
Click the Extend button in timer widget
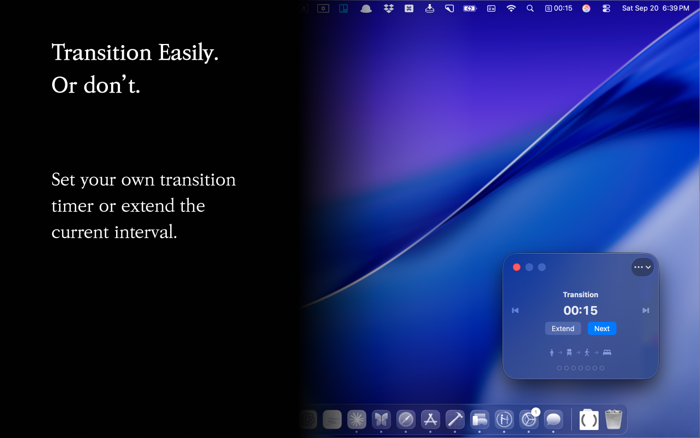coord(562,329)
